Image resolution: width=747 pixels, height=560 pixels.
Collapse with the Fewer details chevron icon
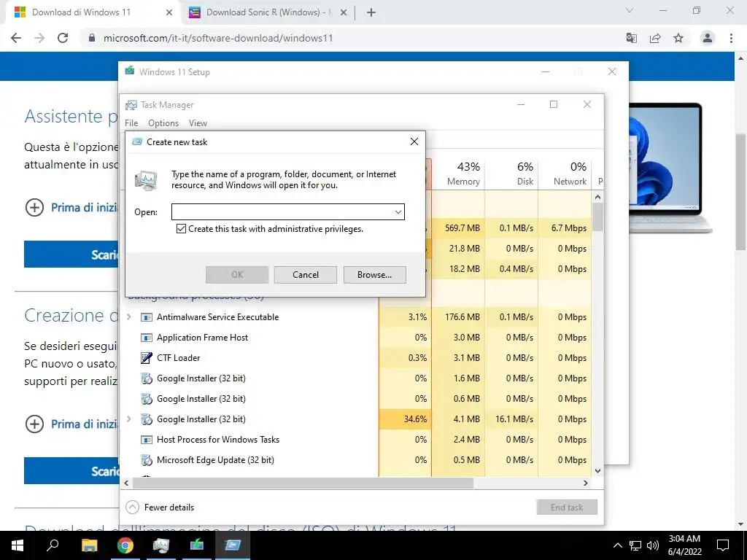tap(132, 507)
